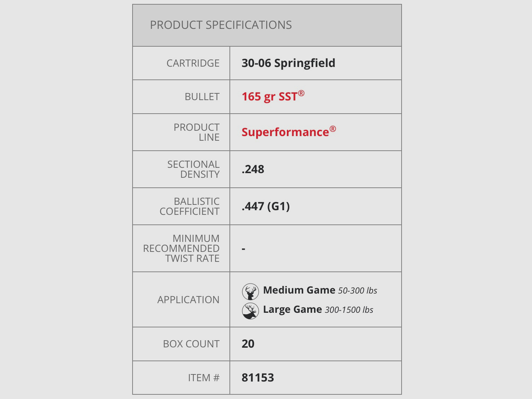Screen dimensions: 532x399
Task: Click the Product Line row label
Action: [196, 132]
